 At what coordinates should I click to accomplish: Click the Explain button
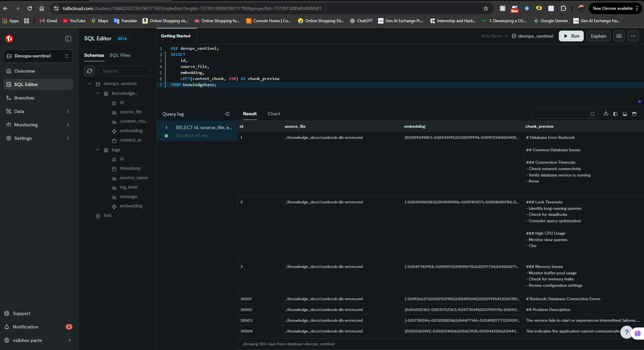point(598,36)
